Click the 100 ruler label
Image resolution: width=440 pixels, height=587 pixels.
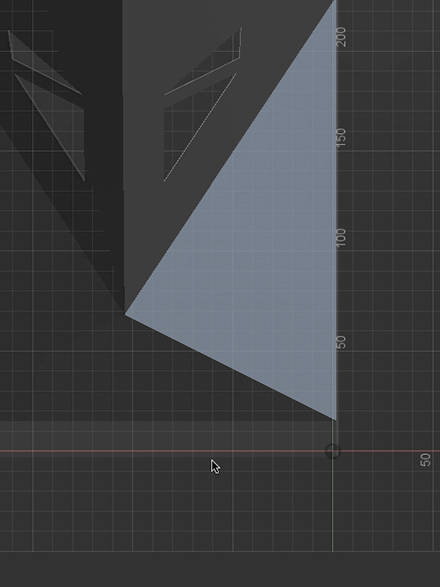pos(342,238)
